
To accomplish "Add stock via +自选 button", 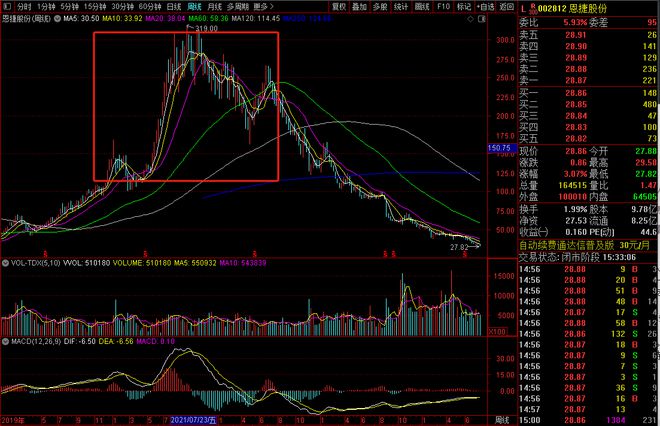I will pyautogui.click(x=486, y=7).
